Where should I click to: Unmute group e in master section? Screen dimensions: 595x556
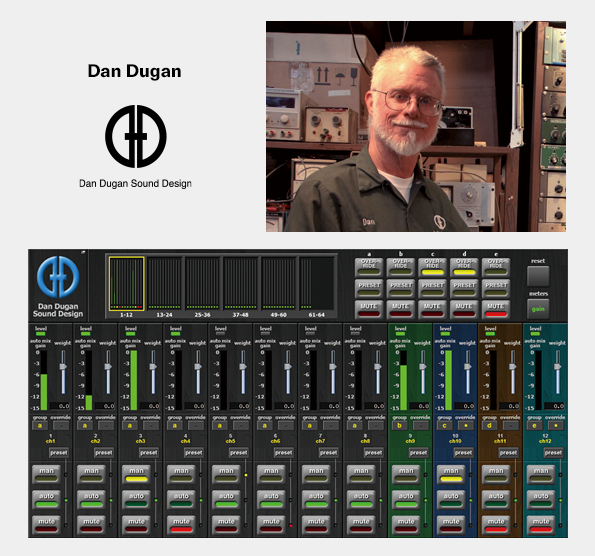pos(496,309)
